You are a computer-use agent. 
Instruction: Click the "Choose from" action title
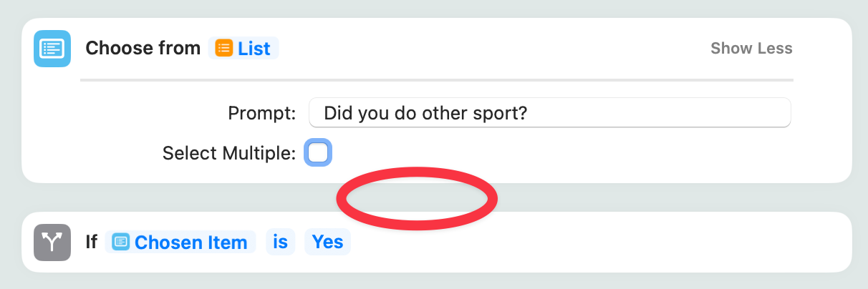(x=143, y=49)
